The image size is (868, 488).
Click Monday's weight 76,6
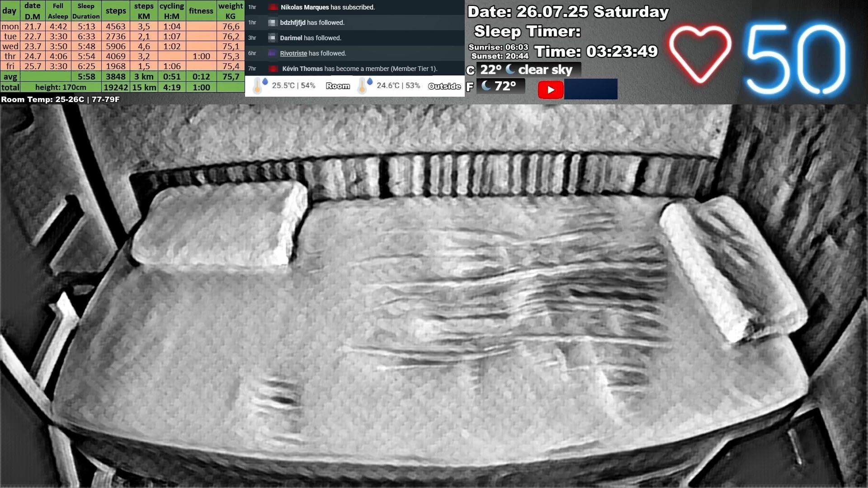coord(231,26)
